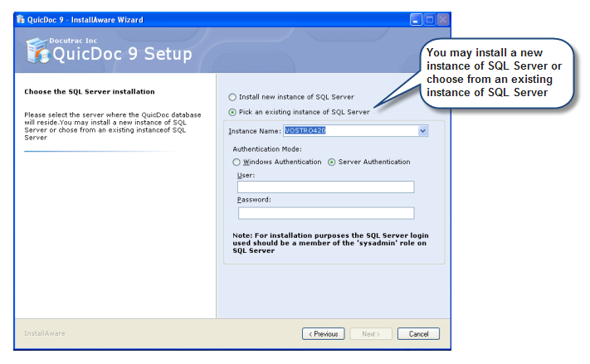Minimize the InstallAware Wizard window

pos(416,20)
